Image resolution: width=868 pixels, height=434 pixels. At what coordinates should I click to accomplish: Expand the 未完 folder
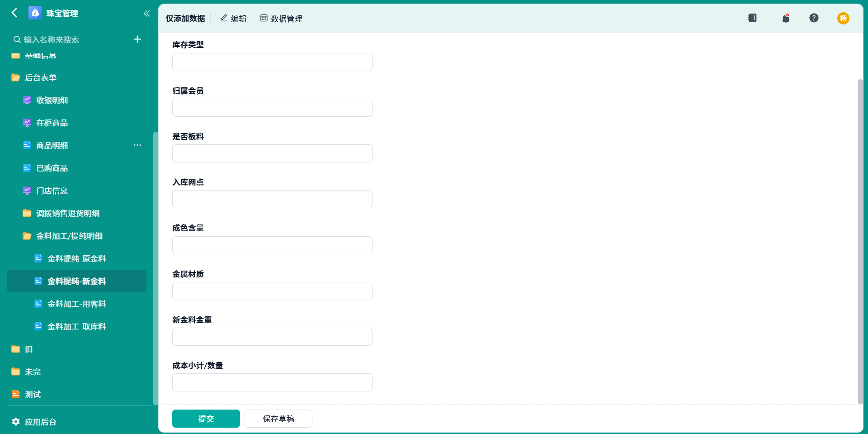tap(16, 372)
